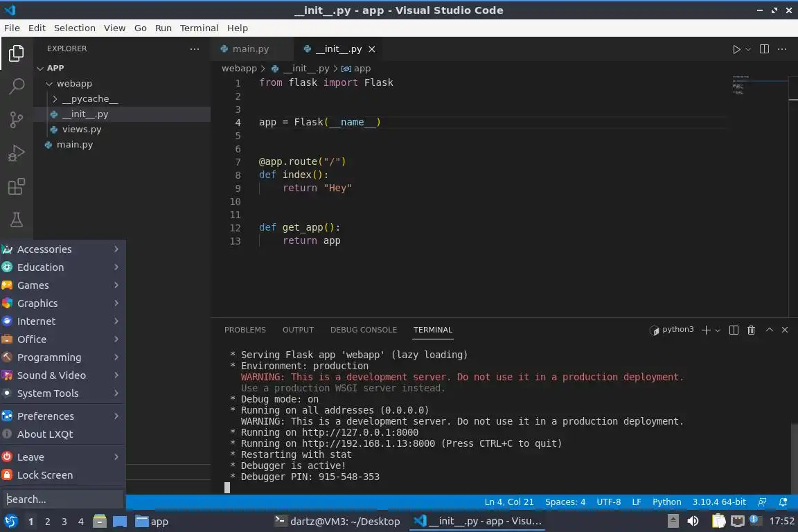
Task: Run Python file play button
Action: pos(736,49)
